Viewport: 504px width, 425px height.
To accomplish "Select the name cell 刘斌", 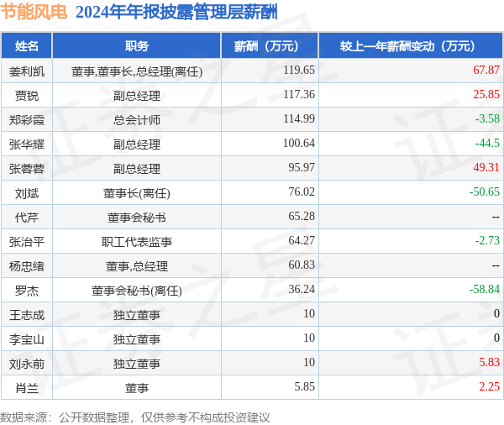I will 27,193.
